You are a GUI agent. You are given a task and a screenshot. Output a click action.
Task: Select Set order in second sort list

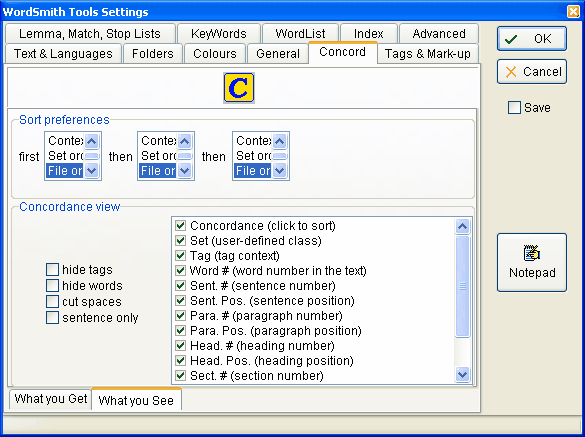click(158, 156)
